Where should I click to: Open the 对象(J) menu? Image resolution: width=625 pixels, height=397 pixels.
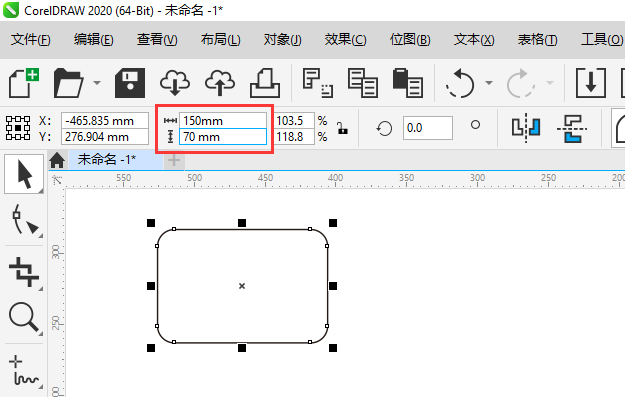tap(283, 40)
